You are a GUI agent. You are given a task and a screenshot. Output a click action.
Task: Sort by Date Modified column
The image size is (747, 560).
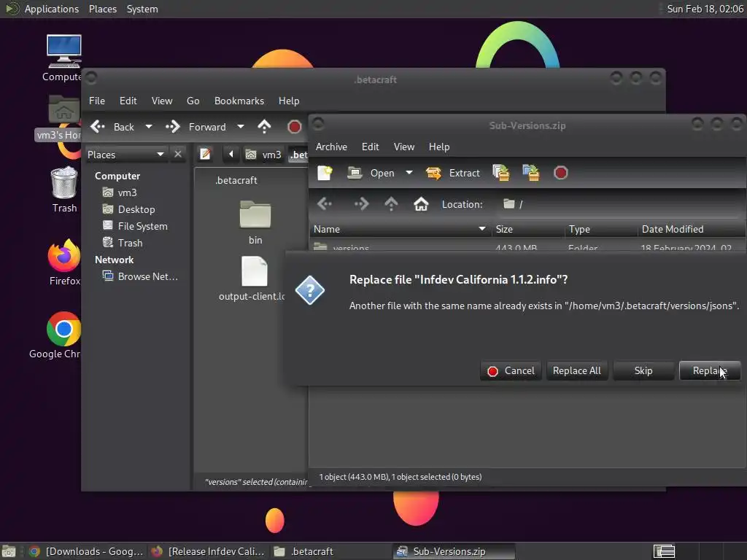coord(692,229)
